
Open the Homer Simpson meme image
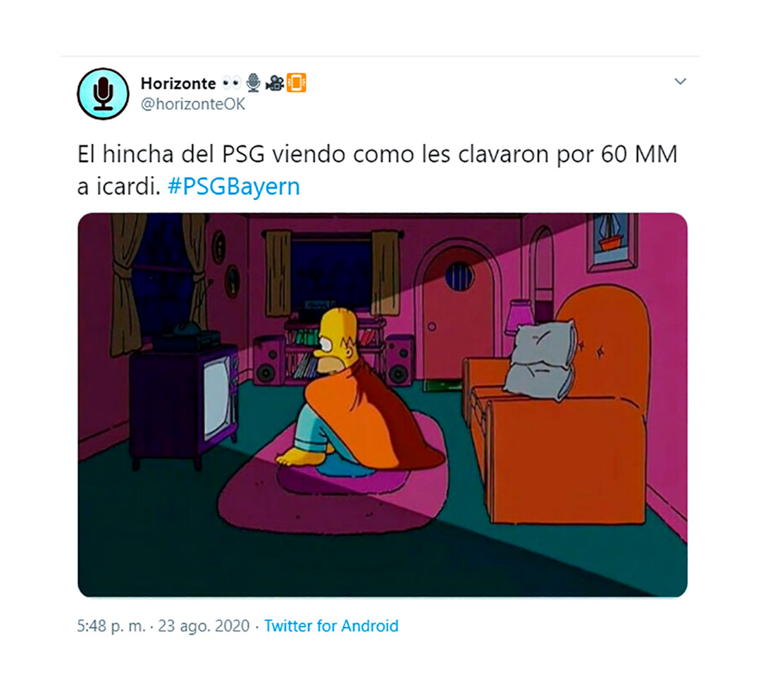tap(383, 405)
